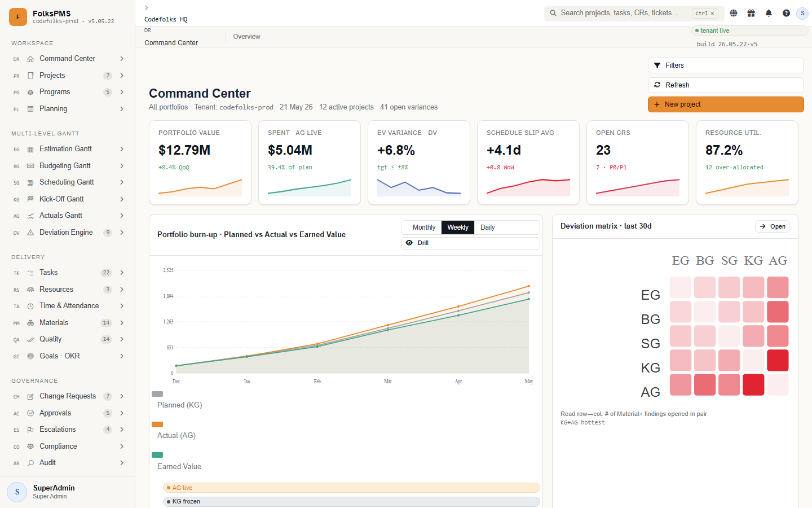Click the Audit magnifier icon
The image size is (812, 508).
pyautogui.click(x=30, y=463)
